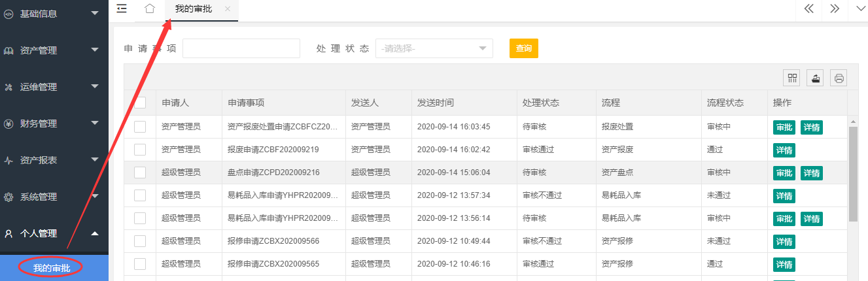868x281 pixels.
Task: Click 详情 for row sent 13:56:14
Action: tap(812, 219)
